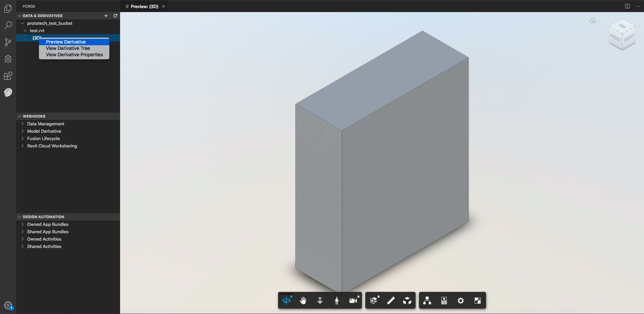Click the plus icon in Data & Derivatives header
This screenshot has height=314, width=644.
pos(106,16)
